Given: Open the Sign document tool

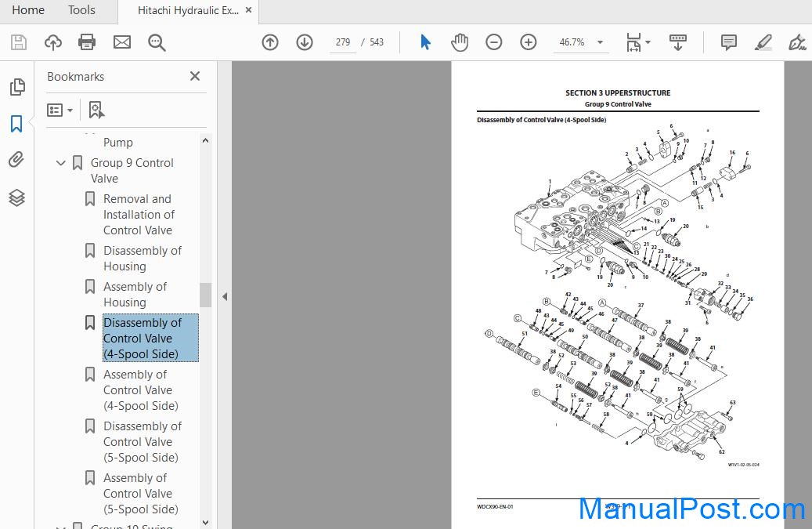Looking at the screenshot, I should [x=797, y=42].
